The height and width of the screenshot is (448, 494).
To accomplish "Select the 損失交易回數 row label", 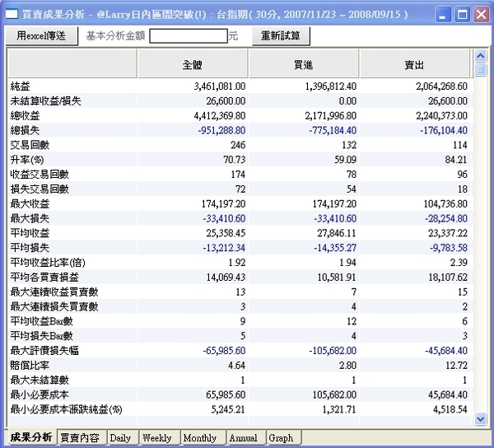I will pos(40,189).
